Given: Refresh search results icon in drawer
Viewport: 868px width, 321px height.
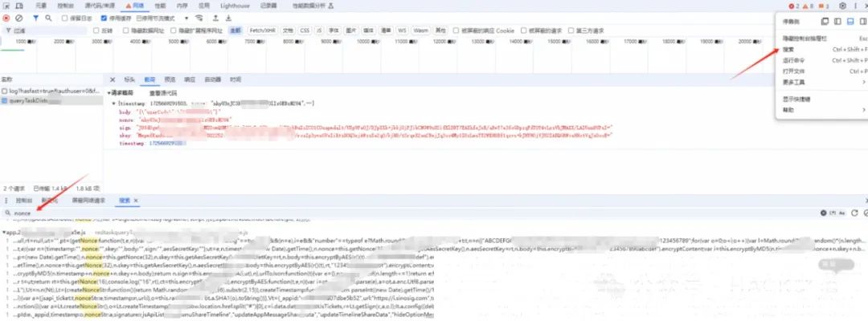Looking at the screenshot, I should coord(854,213).
